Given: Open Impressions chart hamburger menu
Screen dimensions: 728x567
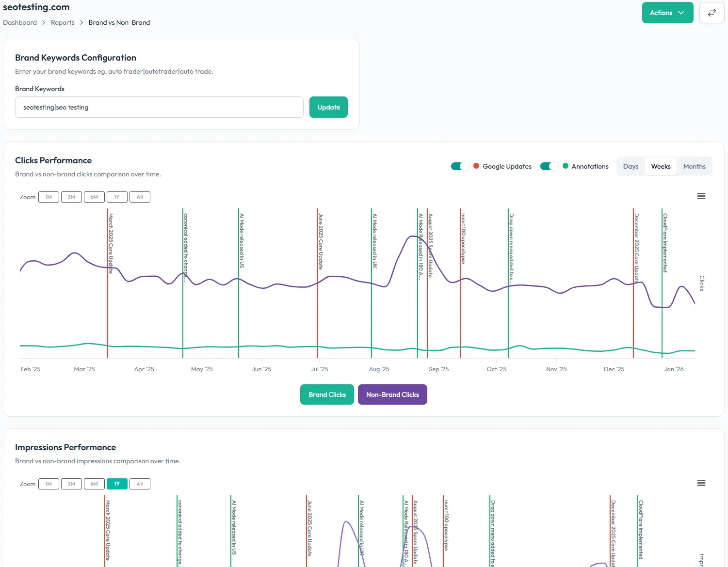Looking at the screenshot, I should (701, 483).
